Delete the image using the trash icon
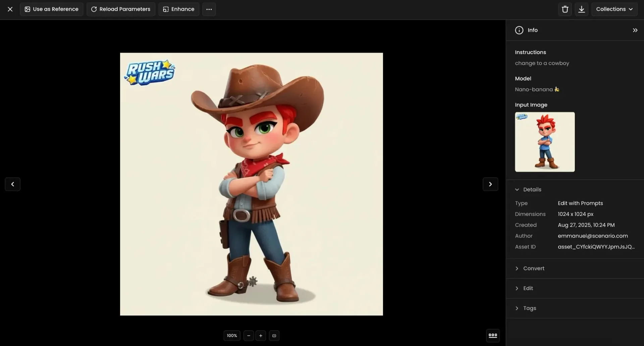This screenshot has height=346, width=644. [565, 9]
